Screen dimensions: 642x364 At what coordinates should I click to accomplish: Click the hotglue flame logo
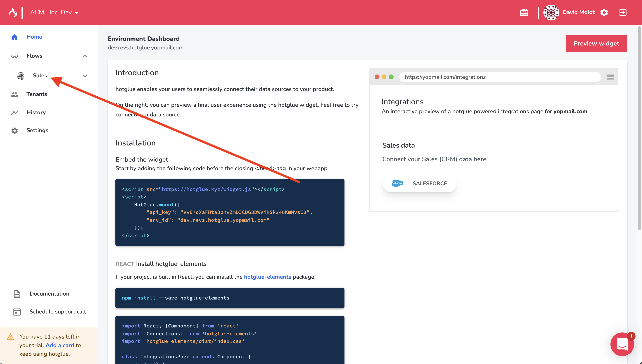click(x=13, y=12)
